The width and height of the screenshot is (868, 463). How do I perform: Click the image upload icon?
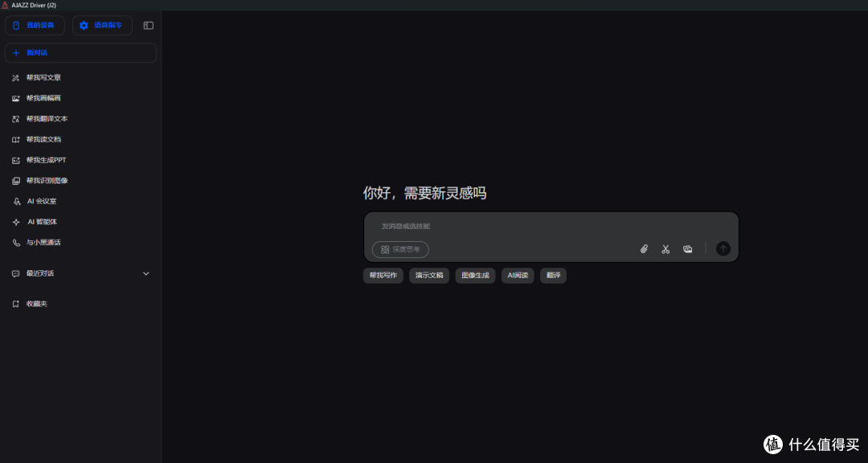tap(687, 249)
